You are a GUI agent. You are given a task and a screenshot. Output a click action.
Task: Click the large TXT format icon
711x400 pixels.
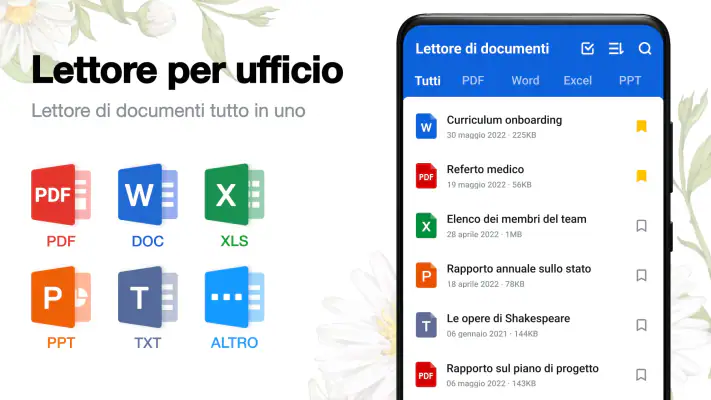(148, 297)
